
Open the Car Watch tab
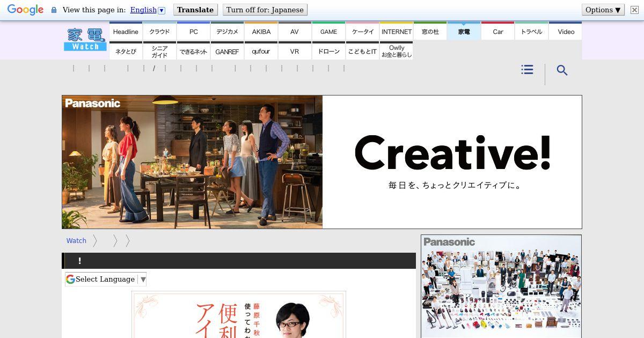[x=497, y=31]
